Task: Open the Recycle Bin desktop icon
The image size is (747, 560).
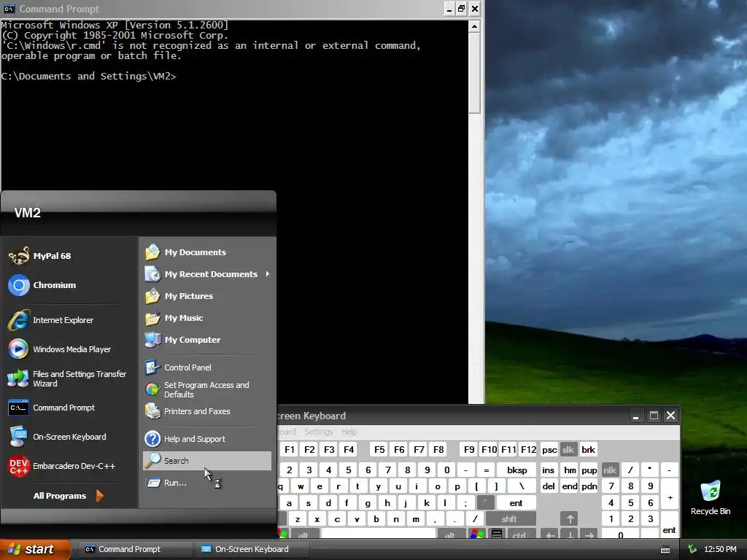Action: pyautogui.click(x=711, y=497)
